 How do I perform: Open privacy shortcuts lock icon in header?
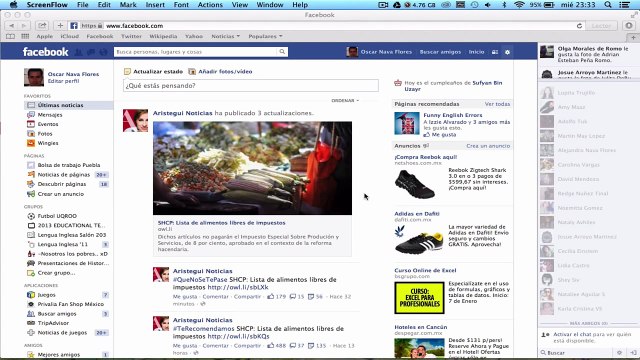coord(495,52)
